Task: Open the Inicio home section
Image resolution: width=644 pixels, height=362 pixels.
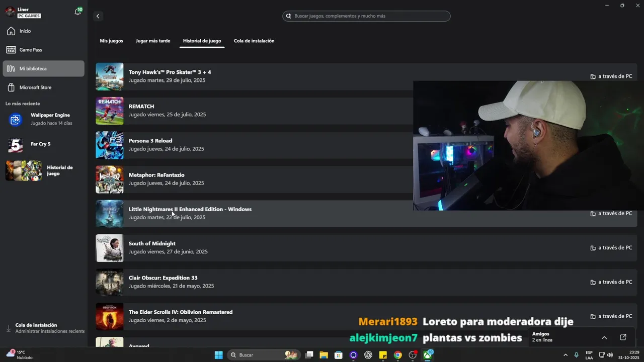Action: 44,31
